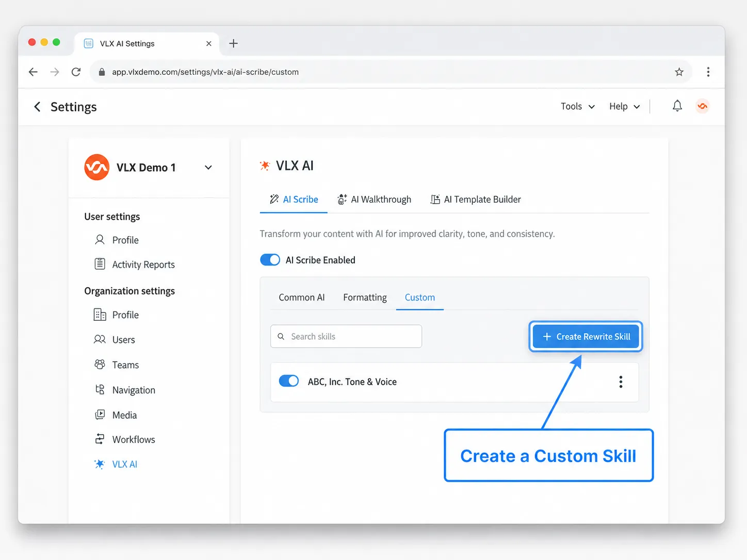The image size is (747, 560).
Task: Open notifications bell
Action: 677,106
